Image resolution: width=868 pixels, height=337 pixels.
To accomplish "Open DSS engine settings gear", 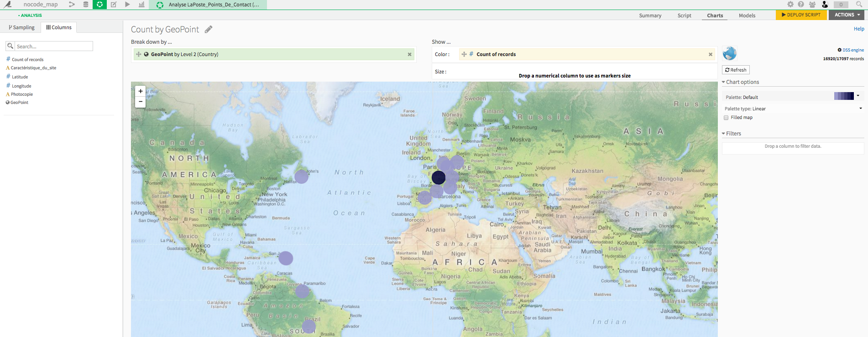I will (839, 50).
